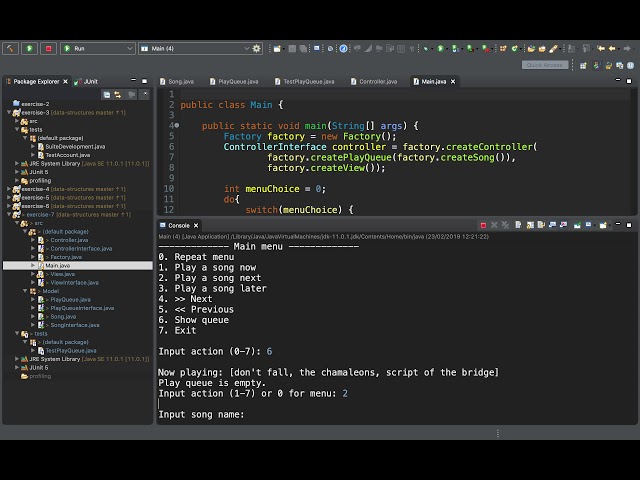This screenshot has width=640, height=480.
Task: Collapse the exercise-7 project node
Action: pyautogui.click(x=9, y=214)
